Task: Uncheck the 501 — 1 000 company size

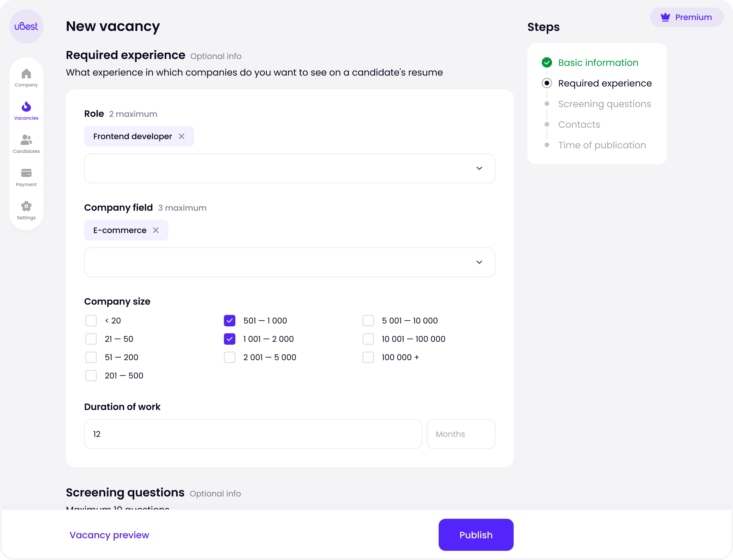Action: [229, 321]
